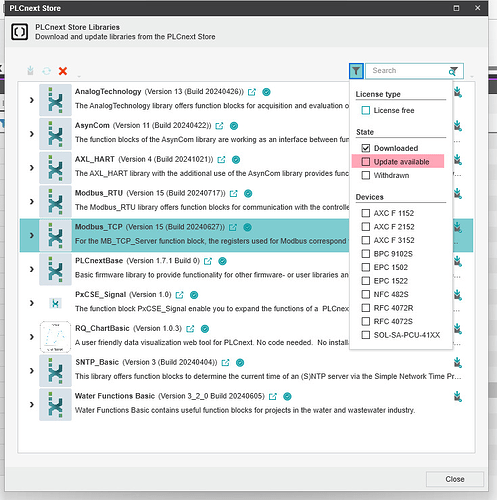Click the RQ_ChartBasic chart thumbnail
This screenshot has width=497, height=500.
point(55,337)
